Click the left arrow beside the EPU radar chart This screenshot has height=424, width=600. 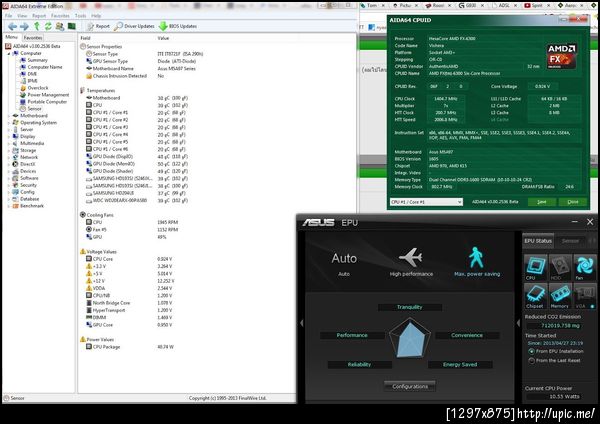(x=302, y=323)
